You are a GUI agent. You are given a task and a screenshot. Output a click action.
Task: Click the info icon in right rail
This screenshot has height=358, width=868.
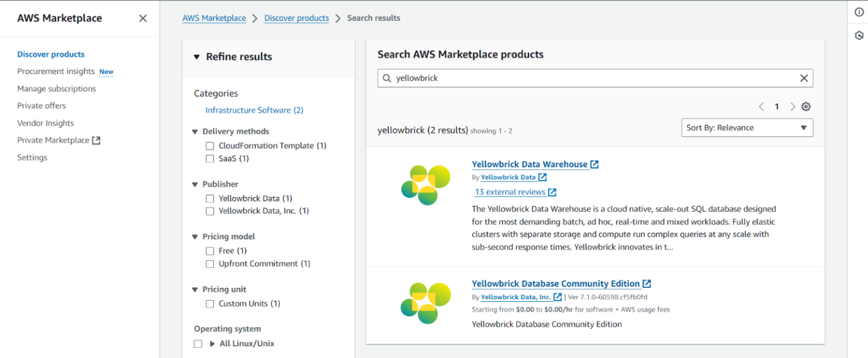(x=859, y=12)
